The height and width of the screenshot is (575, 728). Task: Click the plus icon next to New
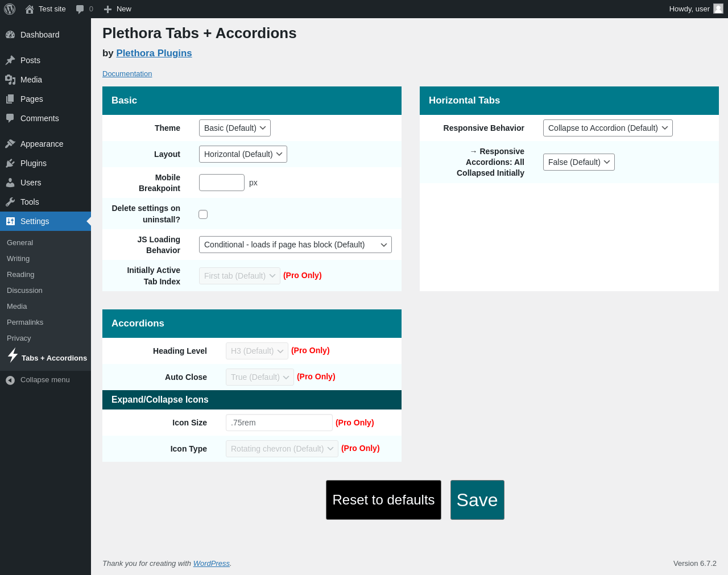coord(107,9)
